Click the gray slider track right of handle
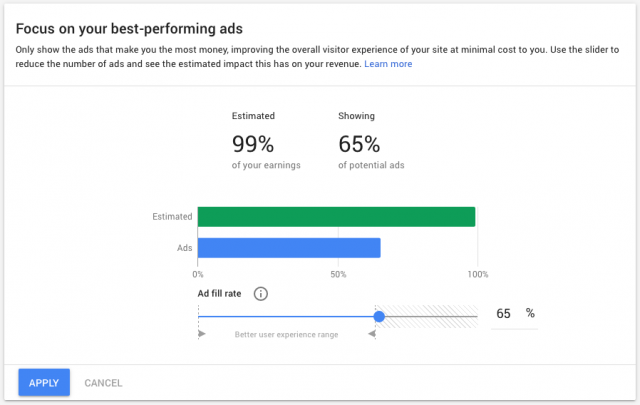 click(430, 316)
